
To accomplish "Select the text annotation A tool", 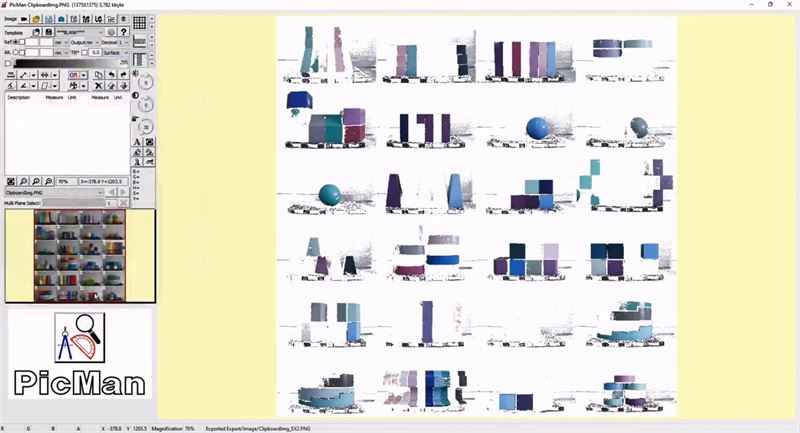I will coord(137,143).
